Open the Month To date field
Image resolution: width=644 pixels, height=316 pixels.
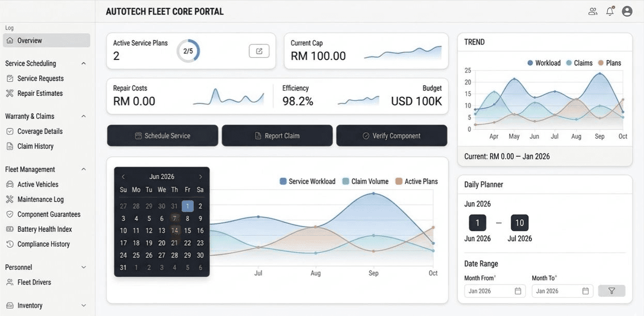562,291
